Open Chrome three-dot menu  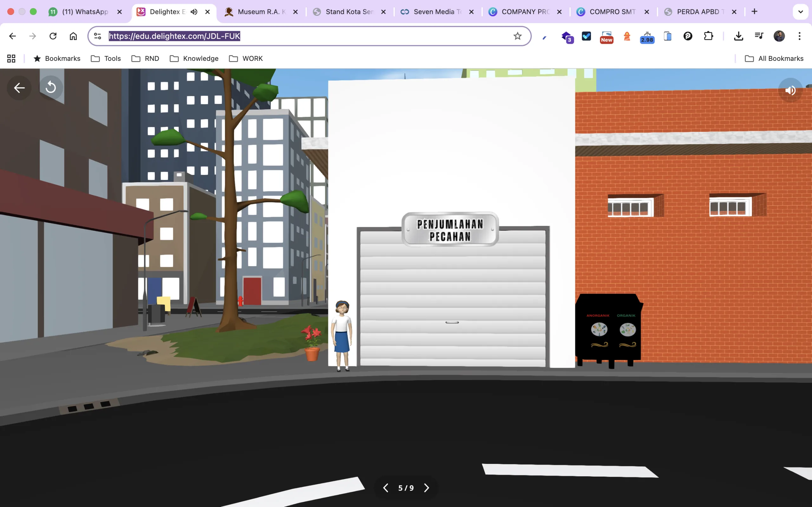click(x=799, y=36)
